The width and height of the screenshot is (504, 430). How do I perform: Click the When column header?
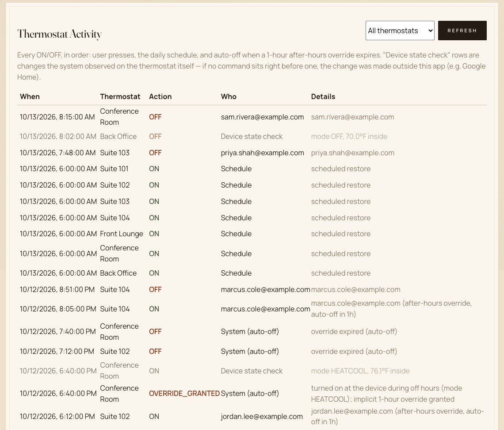click(30, 96)
